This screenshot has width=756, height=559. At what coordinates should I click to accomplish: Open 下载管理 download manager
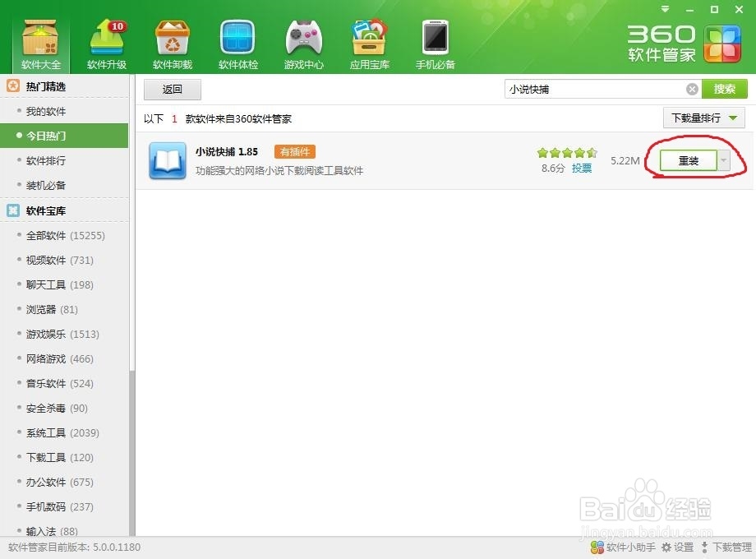726,547
